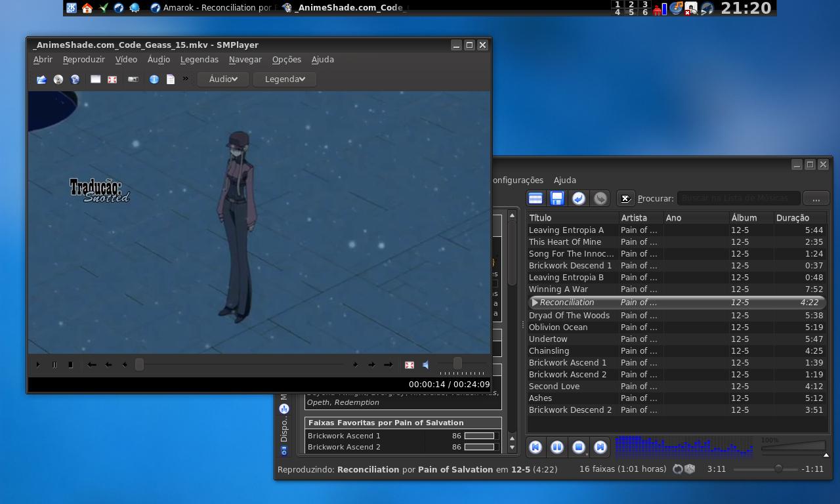Sort the playlist by Artista column header
The height and width of the screenshot is (504, 840).
click(641, 218)
